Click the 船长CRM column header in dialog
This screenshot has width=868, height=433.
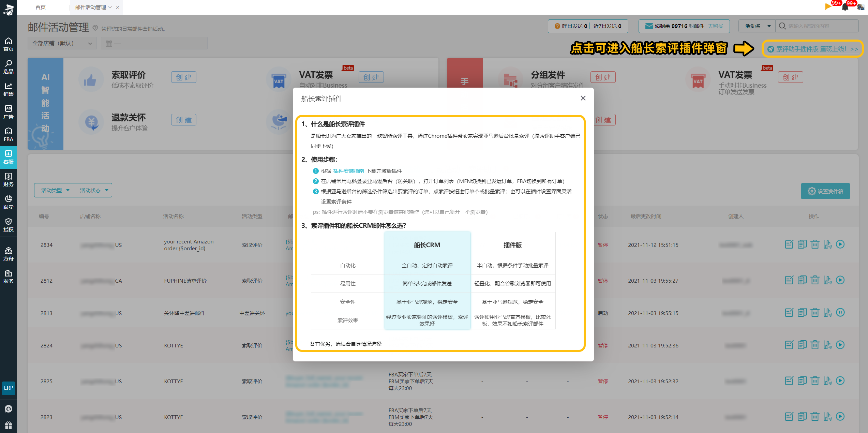coord(427,244)
